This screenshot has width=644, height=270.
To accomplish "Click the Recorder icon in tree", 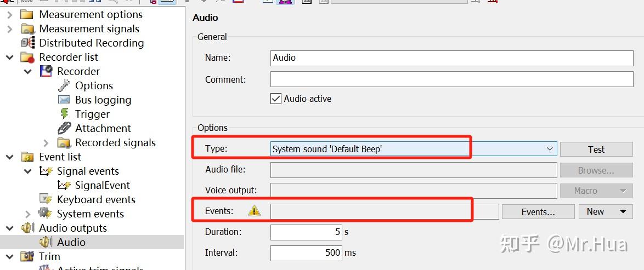I will pos(46,71).
